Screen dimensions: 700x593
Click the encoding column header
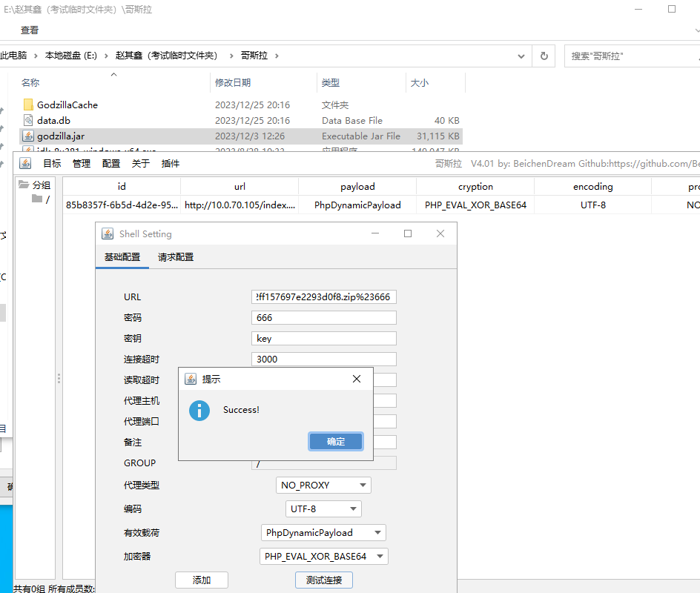click(x=593, y=187)
